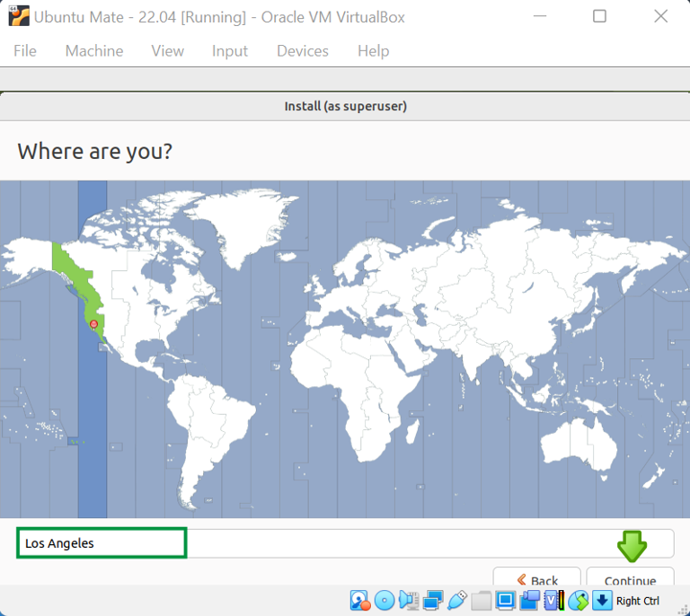Click the Back button
The width and height of the screenshot is (690, 616).
click(x=537, y=576)
